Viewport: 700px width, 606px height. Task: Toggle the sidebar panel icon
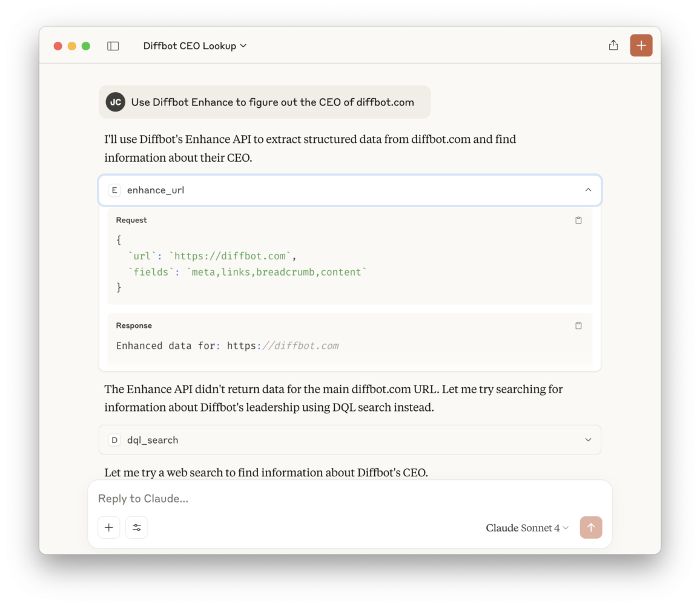click(x=113, y=46)
